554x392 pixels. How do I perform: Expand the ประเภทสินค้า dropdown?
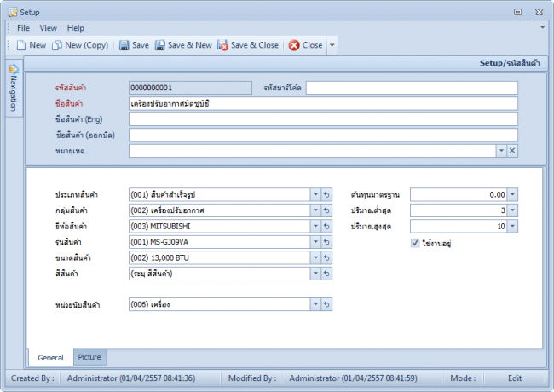tap(315, 194)
